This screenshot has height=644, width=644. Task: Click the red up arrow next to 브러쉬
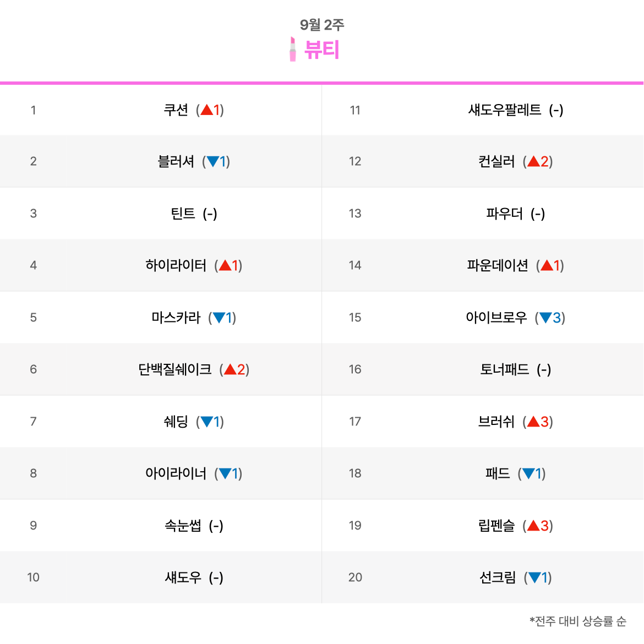tap(533, 422)
